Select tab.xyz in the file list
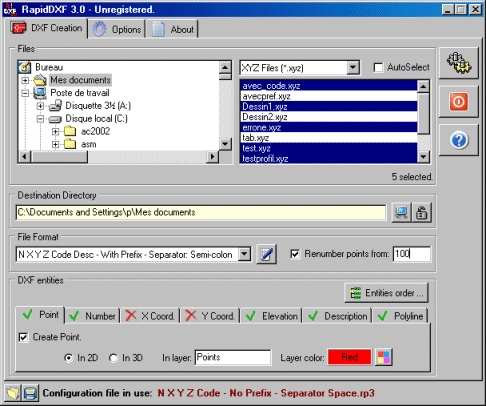 tap(328, 138)
